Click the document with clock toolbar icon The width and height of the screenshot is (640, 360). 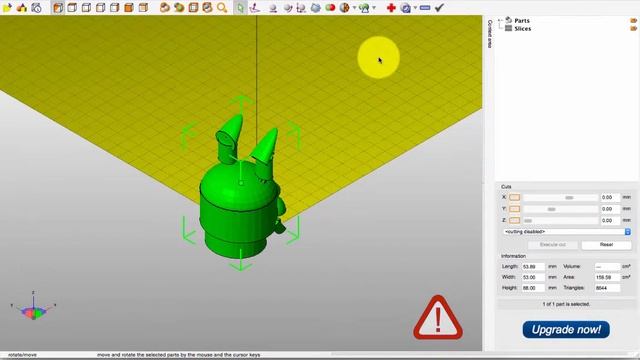point(36,7)
